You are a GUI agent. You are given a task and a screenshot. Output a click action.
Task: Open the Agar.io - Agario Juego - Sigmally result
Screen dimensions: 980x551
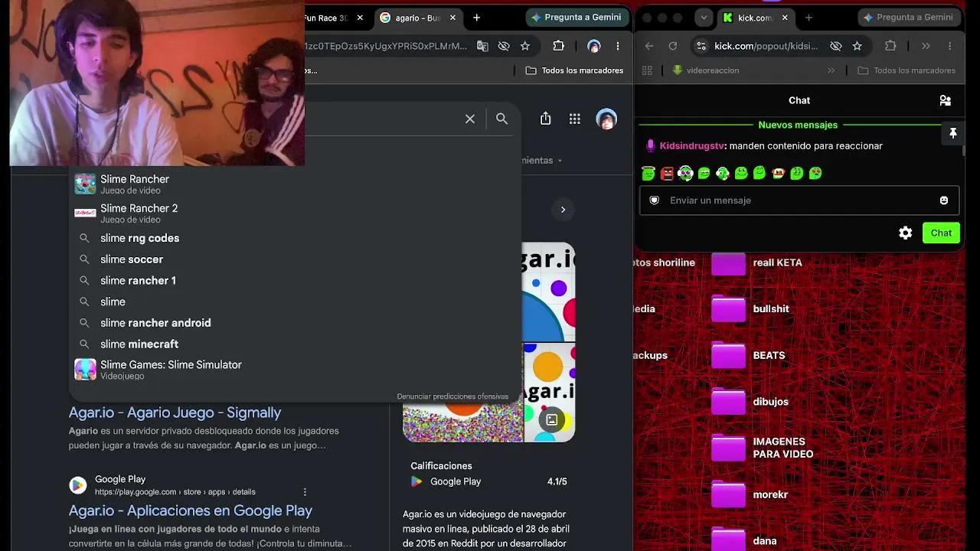point(175,412)
